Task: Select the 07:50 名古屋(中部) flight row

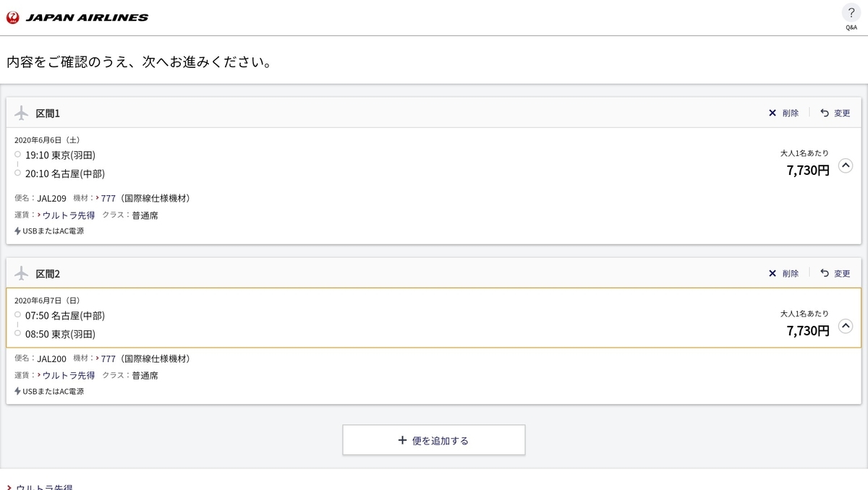Action: click(434, 318)
